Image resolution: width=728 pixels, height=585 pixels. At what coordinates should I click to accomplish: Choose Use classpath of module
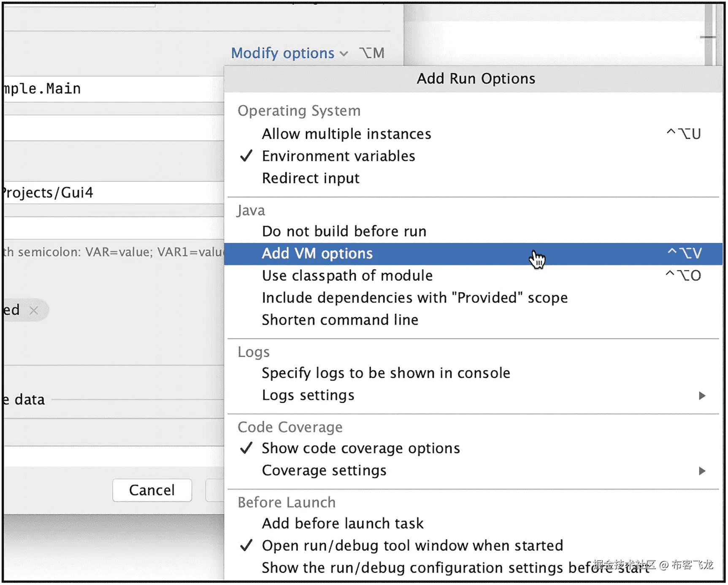[347, 275]
